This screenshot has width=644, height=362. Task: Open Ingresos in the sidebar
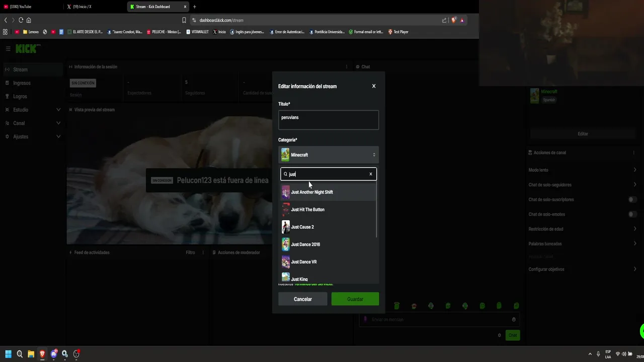33,83
